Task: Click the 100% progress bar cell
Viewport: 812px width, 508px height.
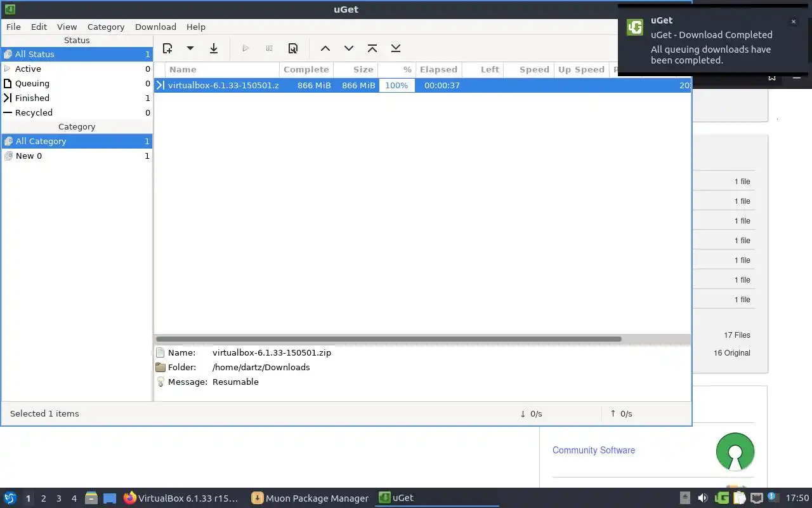Action: 396,85
